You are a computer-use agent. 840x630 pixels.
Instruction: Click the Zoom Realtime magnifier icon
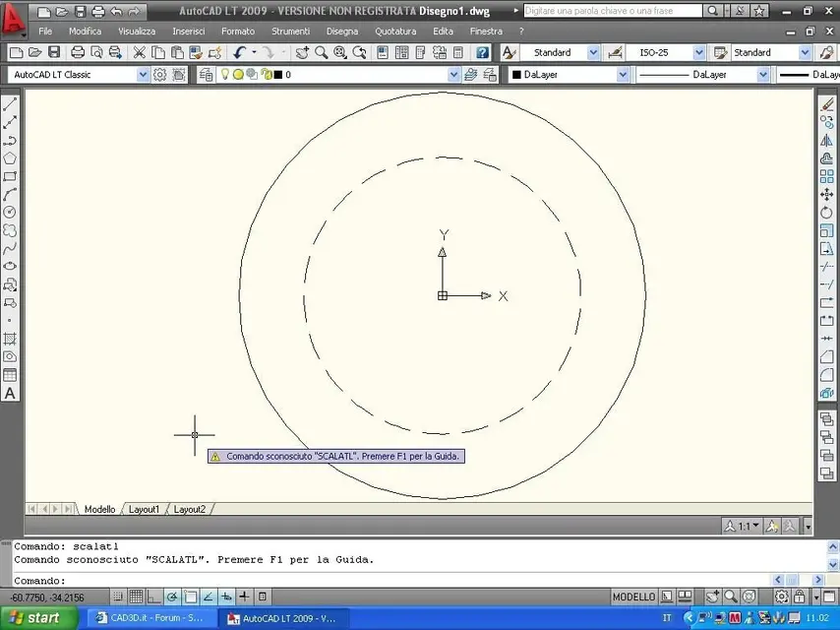tap(322, 52)
